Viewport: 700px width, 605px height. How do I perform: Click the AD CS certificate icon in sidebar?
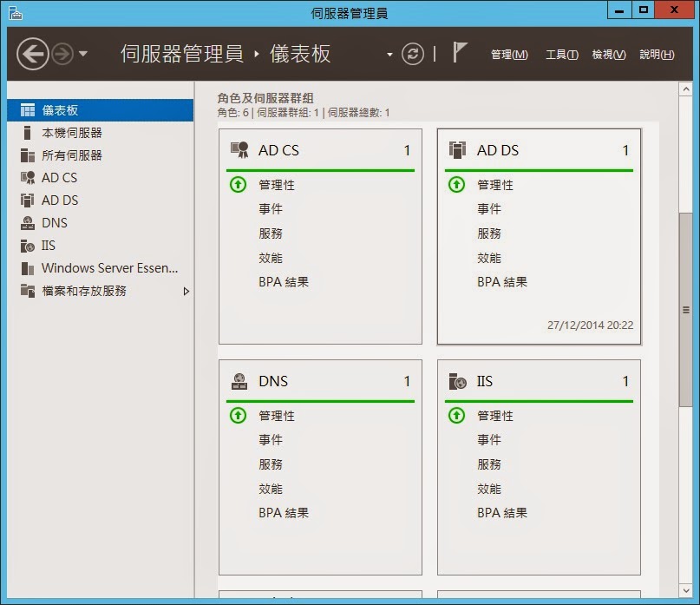28,178
